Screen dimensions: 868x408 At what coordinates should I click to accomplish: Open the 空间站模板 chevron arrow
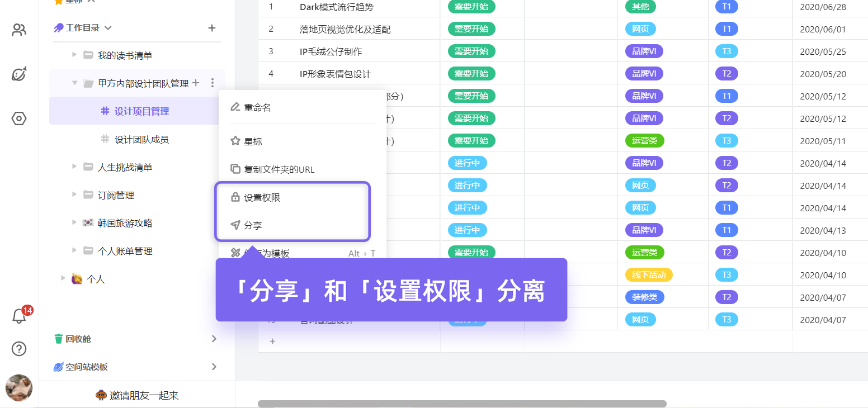pos(214,367)
